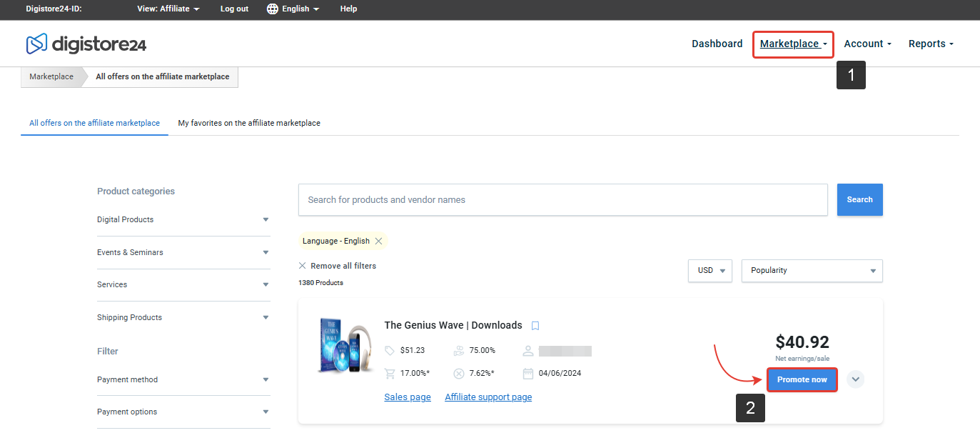Click the 1380 Products count text
This screenshot has height=433, width=980.
(x=320, y=283)
